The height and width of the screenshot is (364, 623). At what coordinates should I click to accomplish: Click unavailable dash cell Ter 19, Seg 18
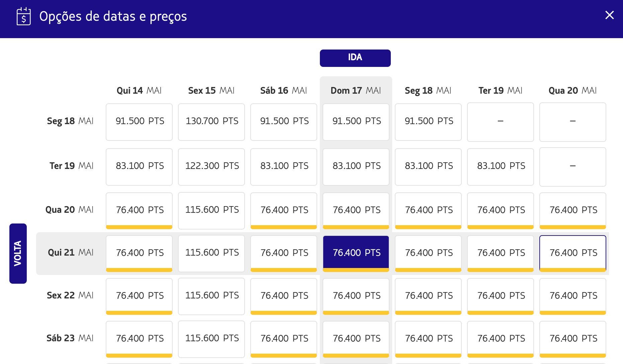(x=501, y=122)
